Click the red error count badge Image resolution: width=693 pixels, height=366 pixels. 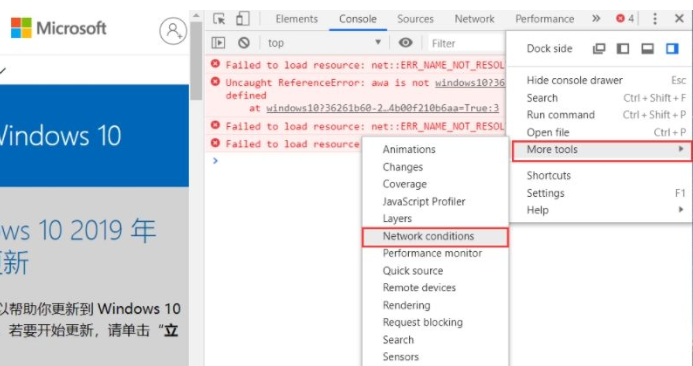pos(625,19)
